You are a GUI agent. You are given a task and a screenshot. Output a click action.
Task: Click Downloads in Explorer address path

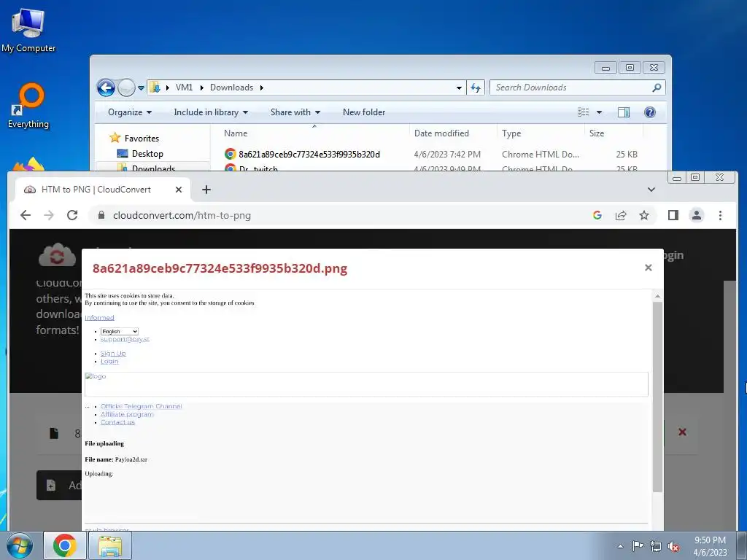click(x=231, y=87)
